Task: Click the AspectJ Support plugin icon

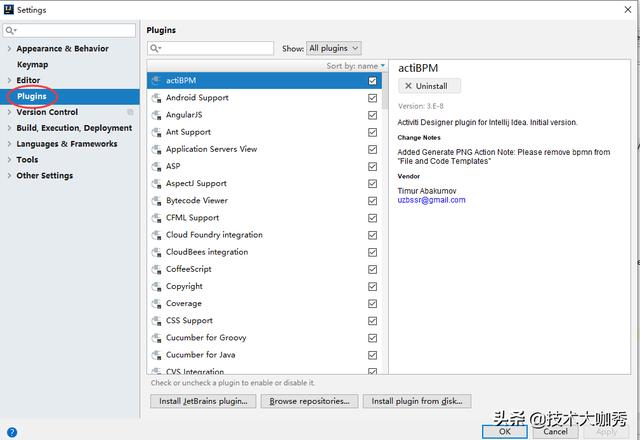Action: click(156, 184)
